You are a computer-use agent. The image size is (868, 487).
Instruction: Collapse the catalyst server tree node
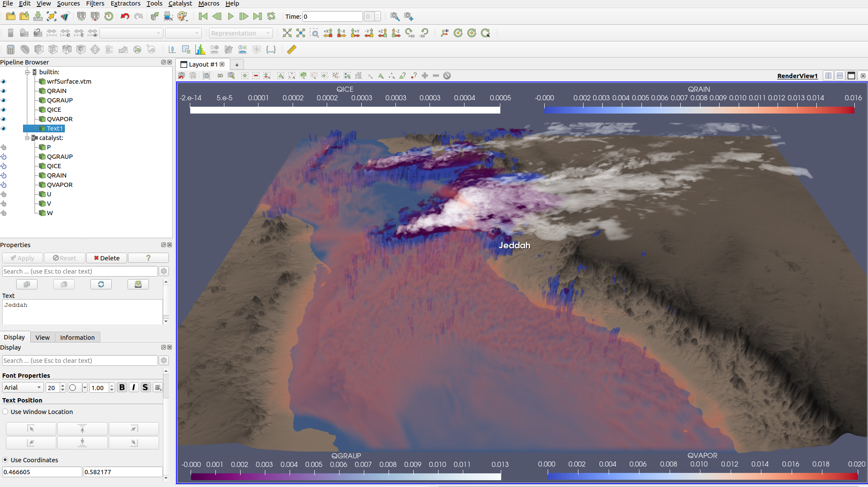point(27,138)
